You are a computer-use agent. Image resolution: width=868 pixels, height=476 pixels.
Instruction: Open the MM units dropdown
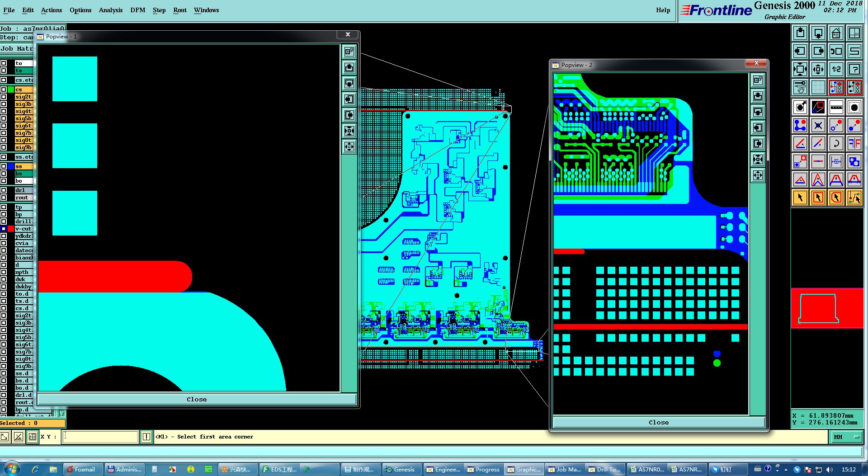(x=846, y=437)
